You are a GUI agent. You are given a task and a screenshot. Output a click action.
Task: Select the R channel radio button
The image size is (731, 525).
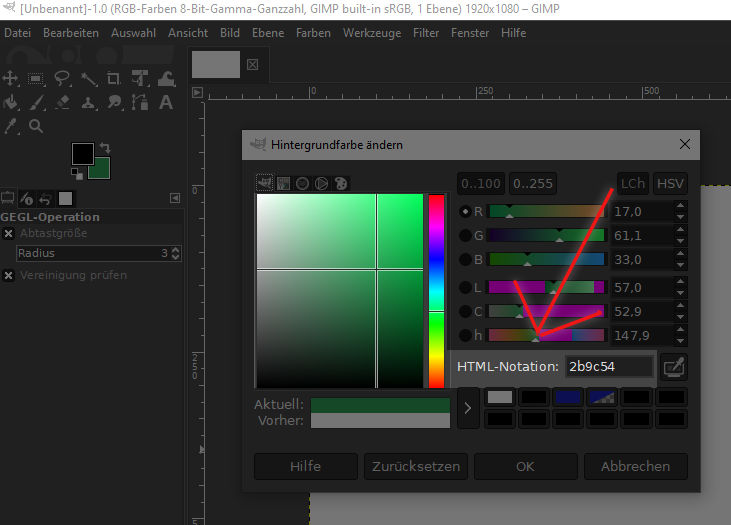coord(465,212)
